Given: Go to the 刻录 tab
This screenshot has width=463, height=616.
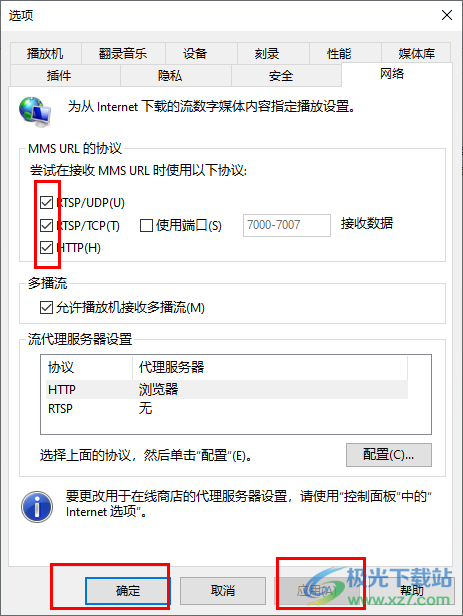Looking at the screenshot, I should point(267,53).
